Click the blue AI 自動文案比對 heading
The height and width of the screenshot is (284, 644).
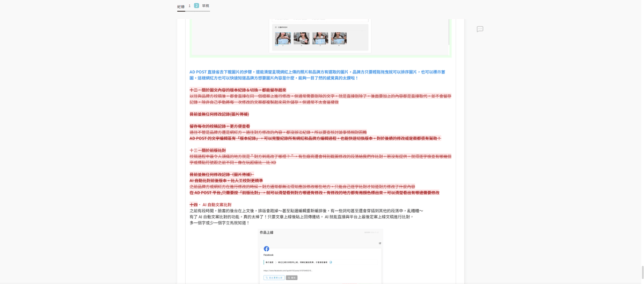pos(217,205)
